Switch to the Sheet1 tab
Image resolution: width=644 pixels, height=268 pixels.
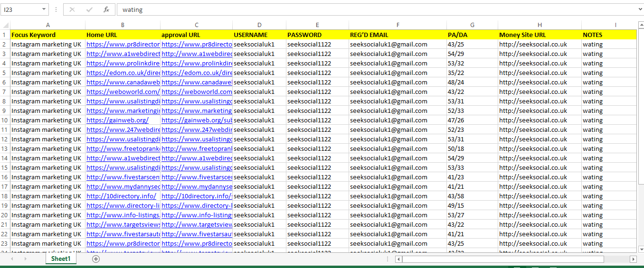click(x=61, y=259)
